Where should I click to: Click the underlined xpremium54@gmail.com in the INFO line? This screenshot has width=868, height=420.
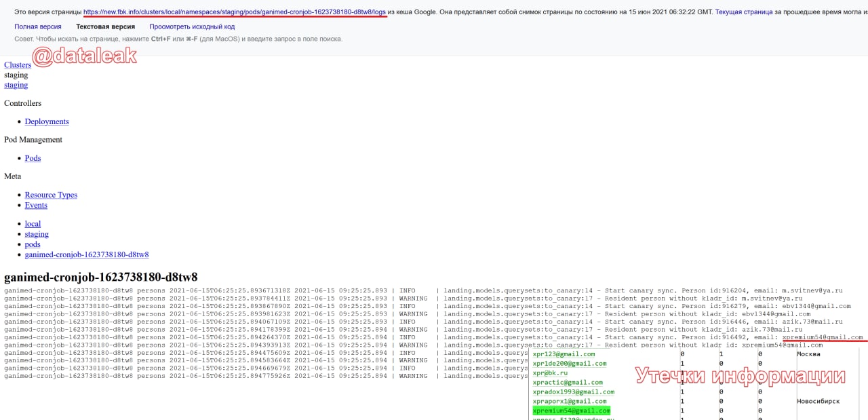tap(823, 337)
